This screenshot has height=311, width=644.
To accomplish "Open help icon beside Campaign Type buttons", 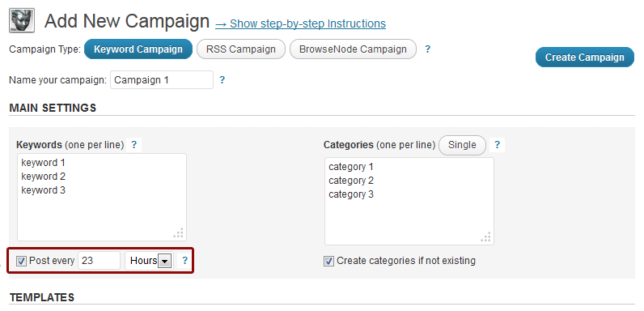I will (x=427, y=49).
